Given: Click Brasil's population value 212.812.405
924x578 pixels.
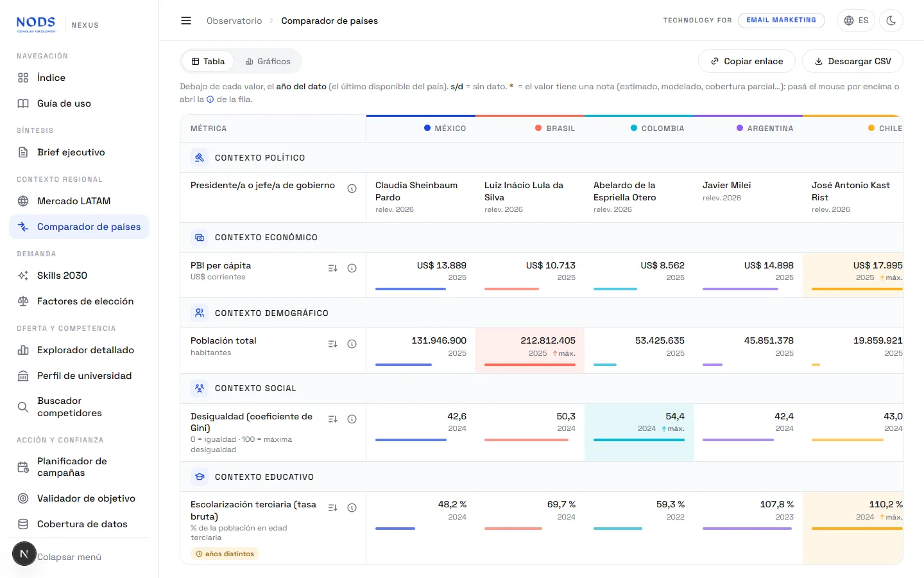Looking at the screenshot, I should click(x=548, y=340).
